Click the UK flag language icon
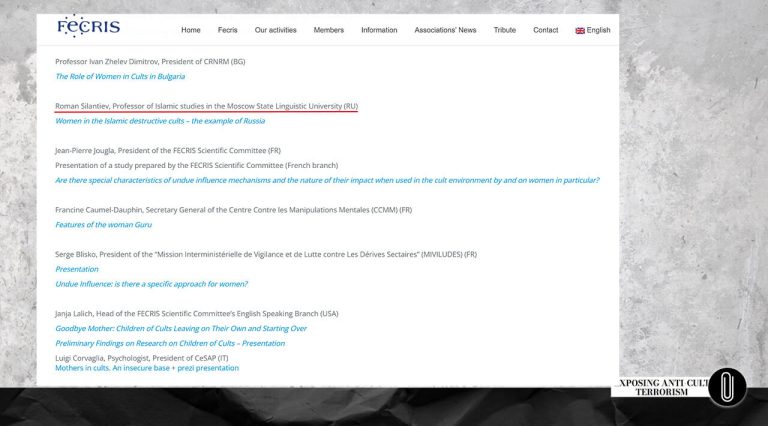The image size is (768, 426). point(580,30)
